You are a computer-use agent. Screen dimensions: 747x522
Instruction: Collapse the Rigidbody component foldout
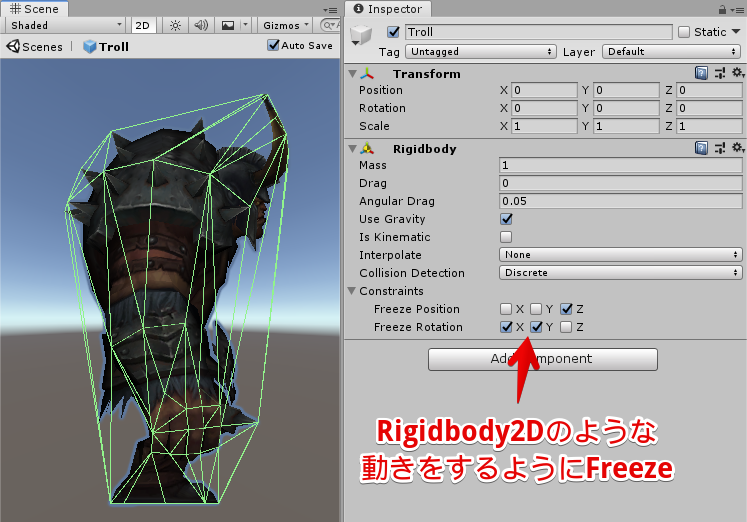[x=353, y=149]
